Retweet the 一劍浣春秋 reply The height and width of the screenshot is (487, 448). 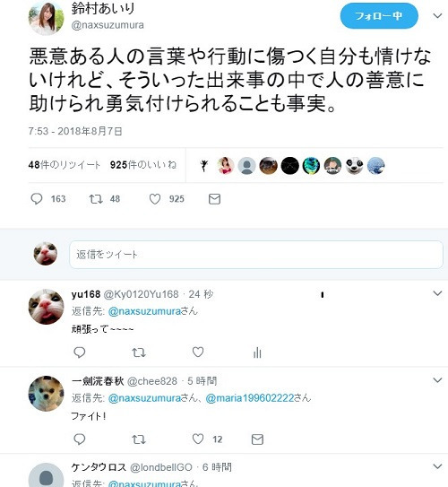139,439
